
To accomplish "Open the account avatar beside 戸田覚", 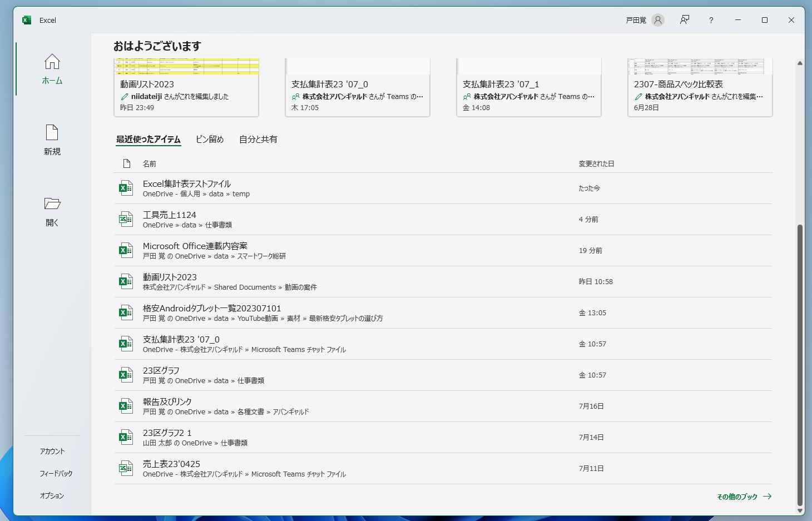I will tap(658, 20).
